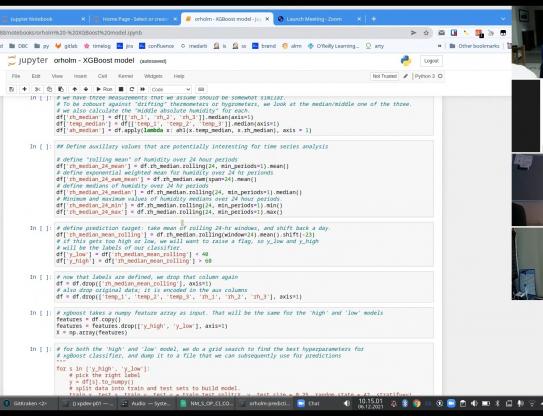Open the 'gitlab' bookmark
This screenshot has height=416, width=543.
coord(66,46)
